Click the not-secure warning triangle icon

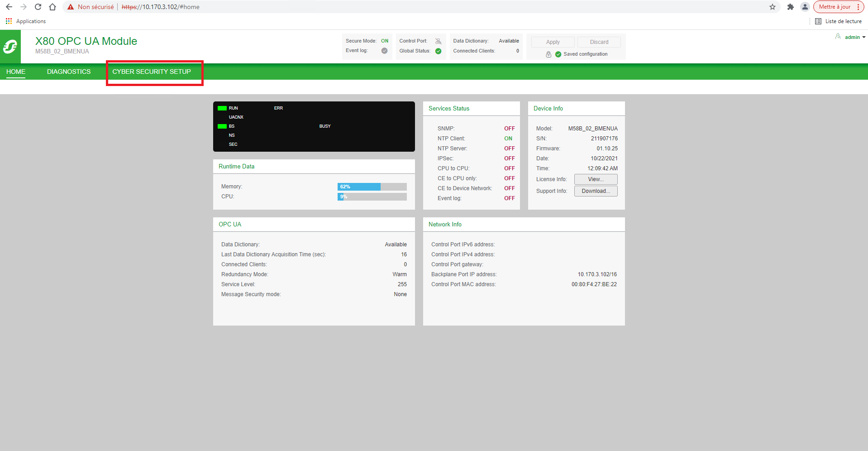click(71, 7)
